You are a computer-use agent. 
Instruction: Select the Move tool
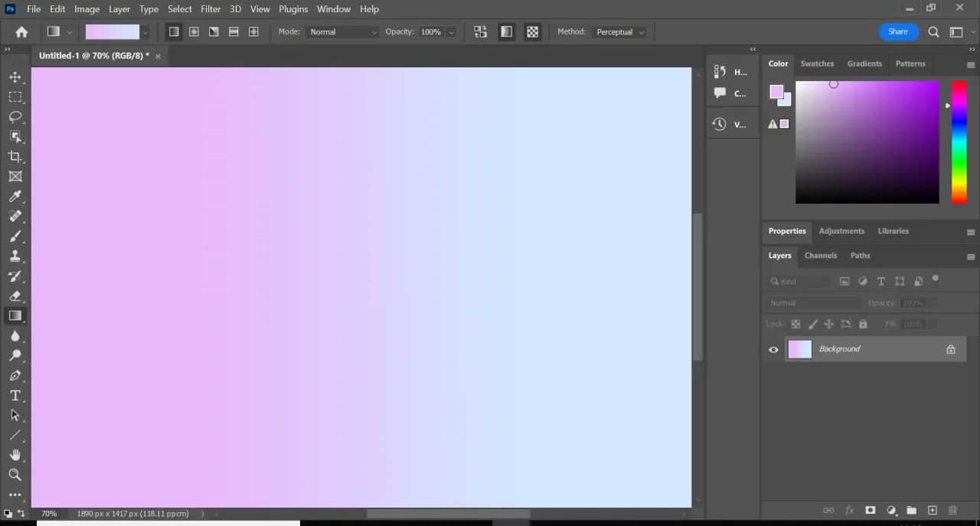15,77
